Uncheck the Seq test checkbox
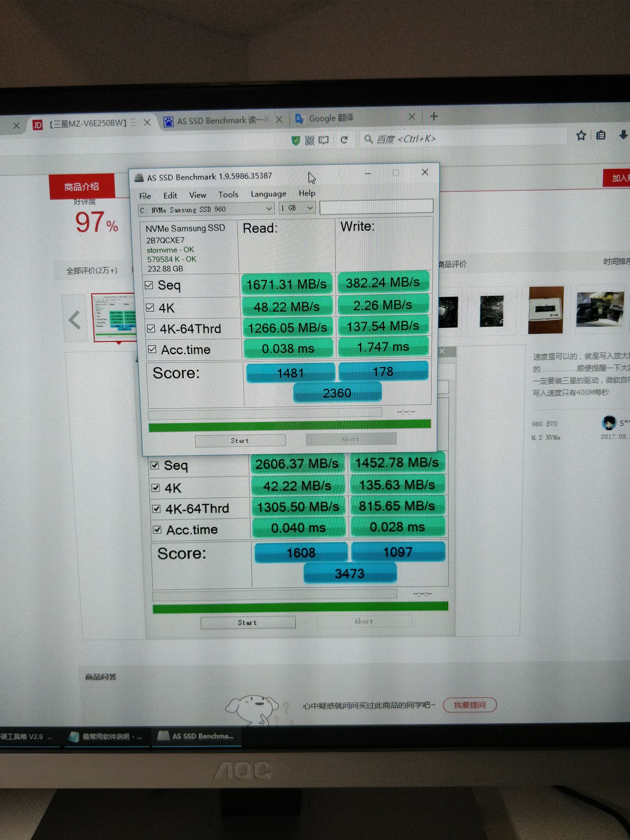 (x=150, y=285)
